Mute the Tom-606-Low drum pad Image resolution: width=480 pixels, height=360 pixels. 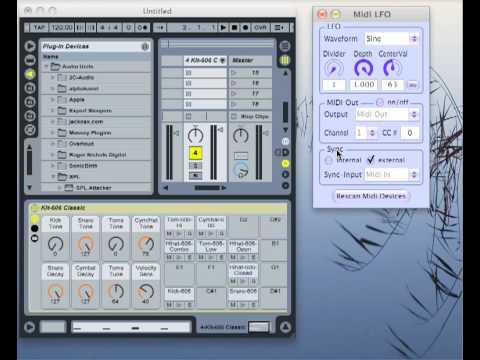(x=201, y=257)
